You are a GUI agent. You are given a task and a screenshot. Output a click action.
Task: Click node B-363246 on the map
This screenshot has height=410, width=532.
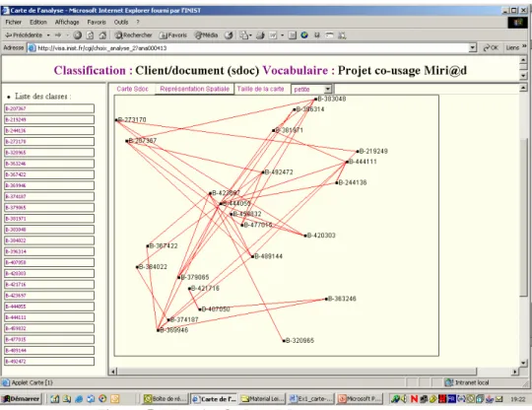[x=326, y=299]
